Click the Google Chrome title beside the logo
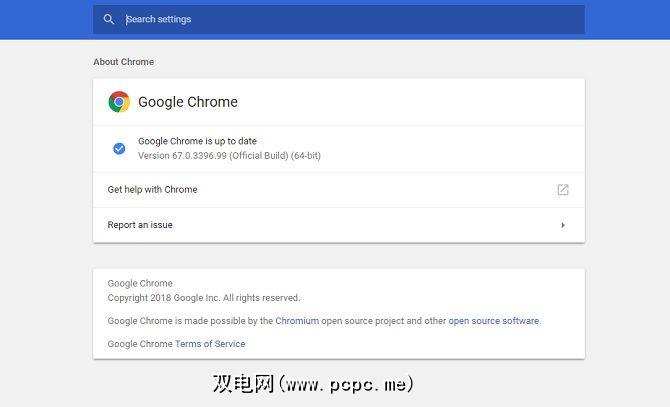The height and width of the screenshot is (407, 670). pos(188,102)
